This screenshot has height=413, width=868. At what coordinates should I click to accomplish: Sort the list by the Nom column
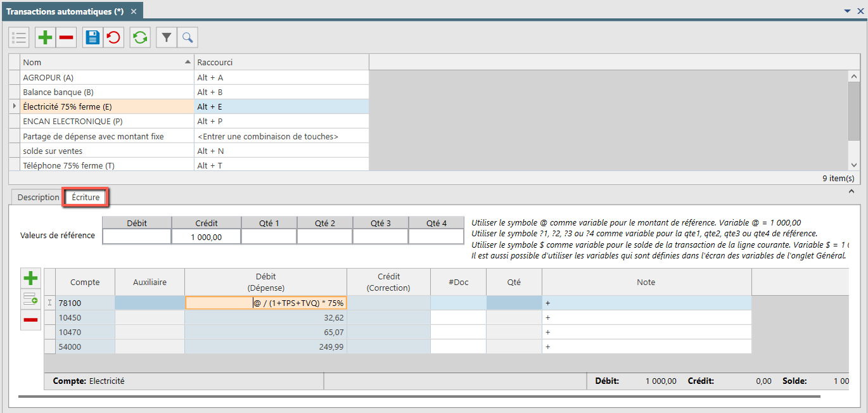point(106,62)
